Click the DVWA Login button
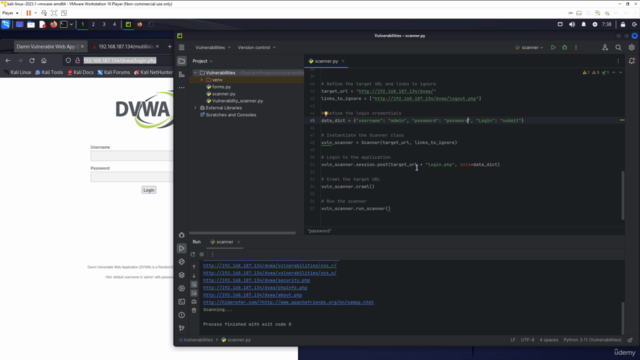Image resolution: width=640 pixels, height=360 pixels. coord(149,190)
